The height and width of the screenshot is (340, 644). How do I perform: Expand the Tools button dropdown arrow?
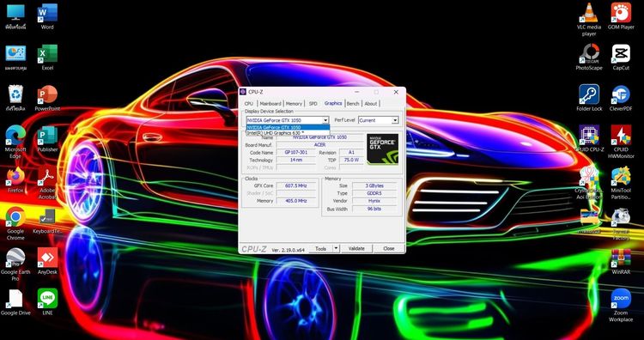click(x=336, y=248)
